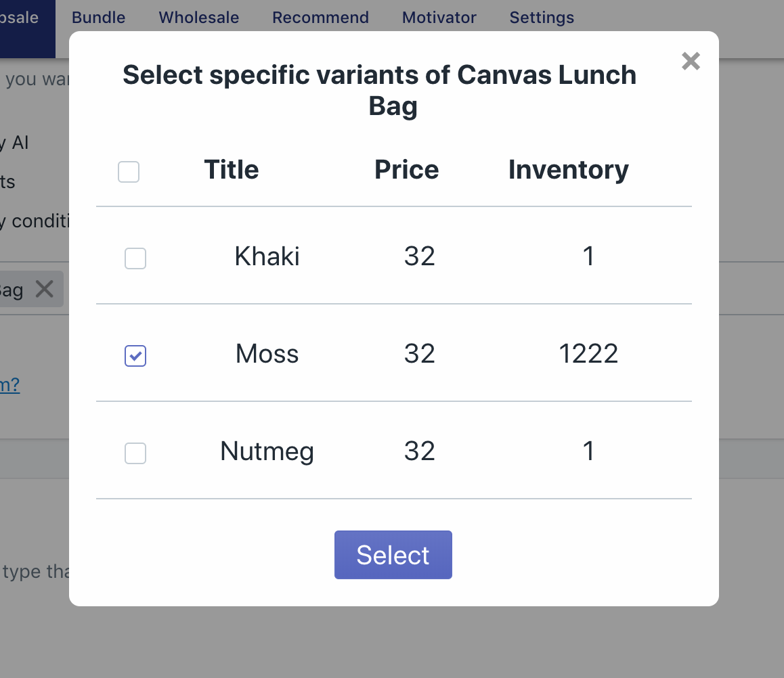Open the Wholesale tab
This screenshot has height=678, width=784.
pos(198,18)
